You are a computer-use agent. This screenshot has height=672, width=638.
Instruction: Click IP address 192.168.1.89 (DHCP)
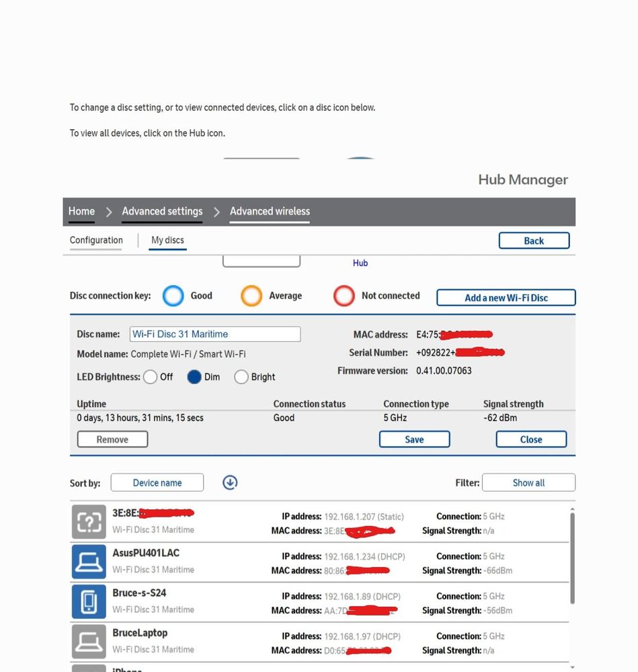(362, 596)
